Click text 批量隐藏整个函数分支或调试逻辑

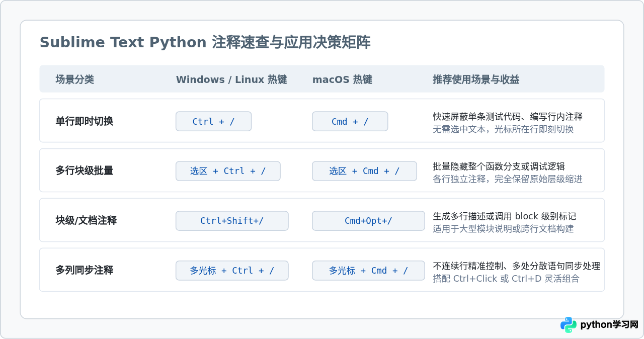pos(499,166)
